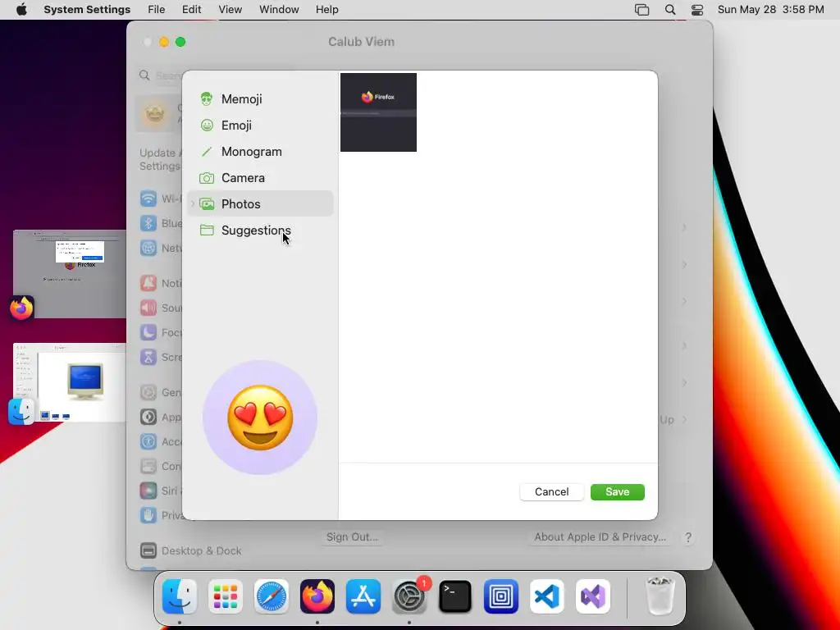Pick the Firefox screenshot thumbnail
Image resolution: width=840 pixels, height=630 pixels.
pos(378,112)
